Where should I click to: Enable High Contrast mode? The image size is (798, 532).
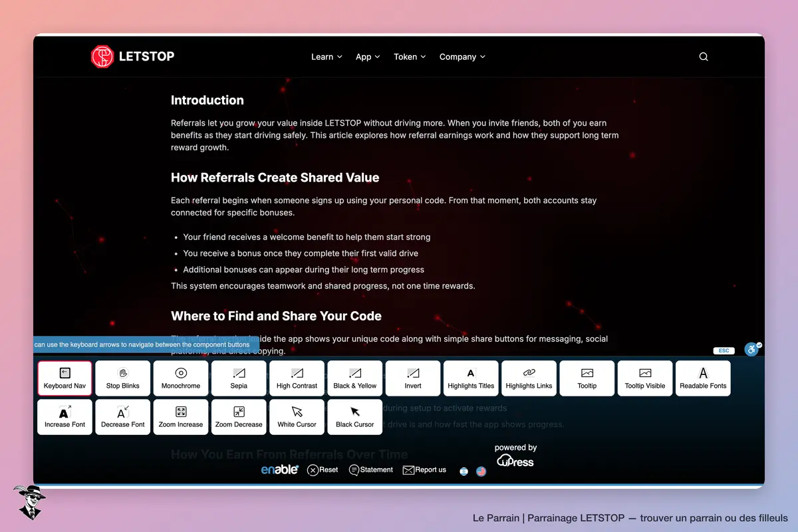297,378
